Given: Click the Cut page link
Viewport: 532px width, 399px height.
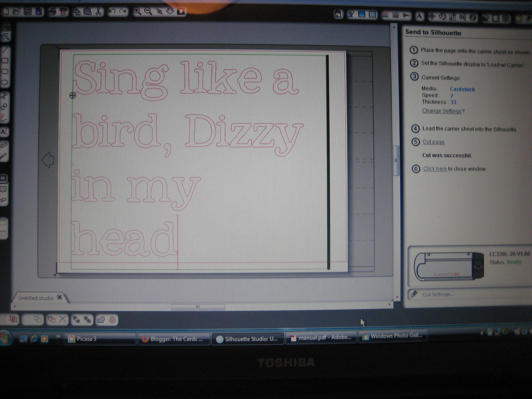Looking at the screenshot, I should [x=434, y=142].
